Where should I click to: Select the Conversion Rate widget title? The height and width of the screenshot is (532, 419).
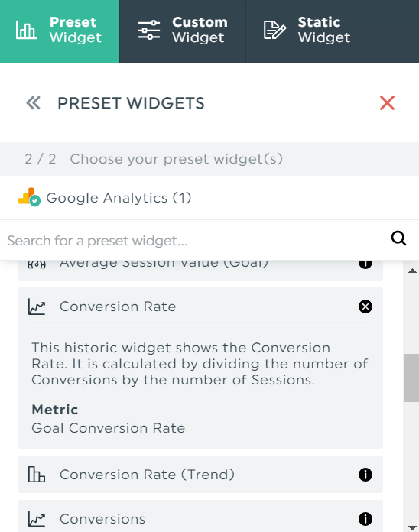tap(118, 307)
